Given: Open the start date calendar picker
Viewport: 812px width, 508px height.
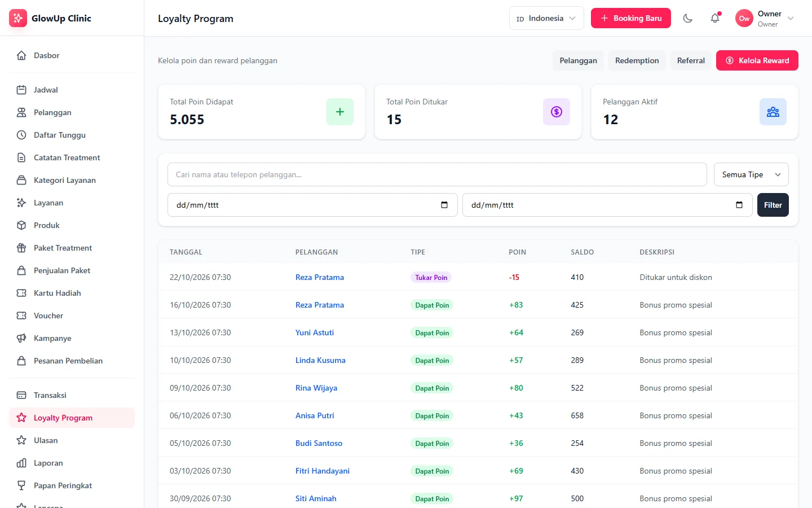Looking at the screenshot, I should click(x=444, y=205).
